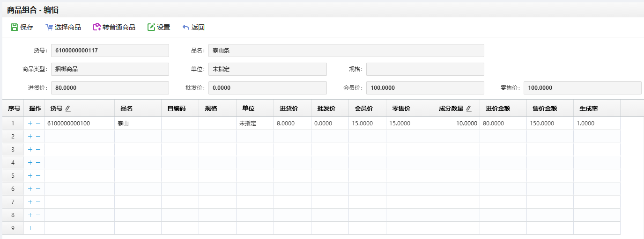Click the plus icon in row 5
This screenshot has width=644, height=239.
[30, 176]
